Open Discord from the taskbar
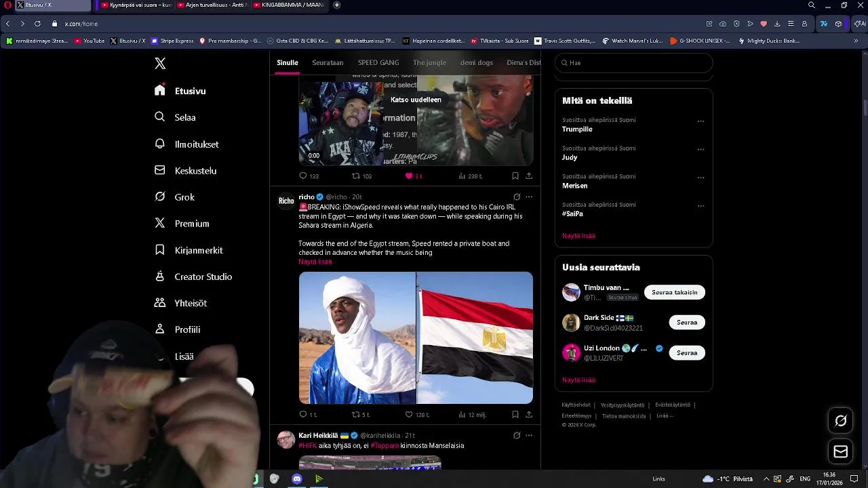This screenshot has height=488, width=868. pos(296,479)
